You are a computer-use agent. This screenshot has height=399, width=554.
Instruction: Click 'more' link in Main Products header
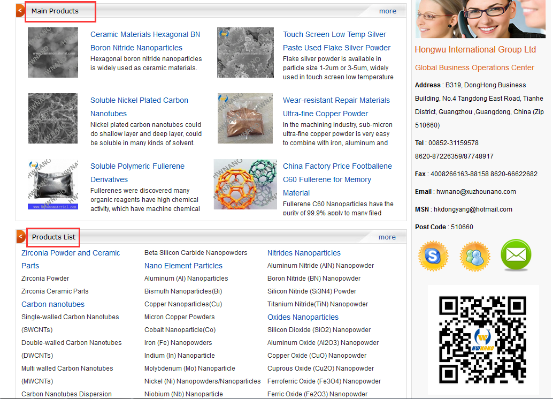point(388,11)
